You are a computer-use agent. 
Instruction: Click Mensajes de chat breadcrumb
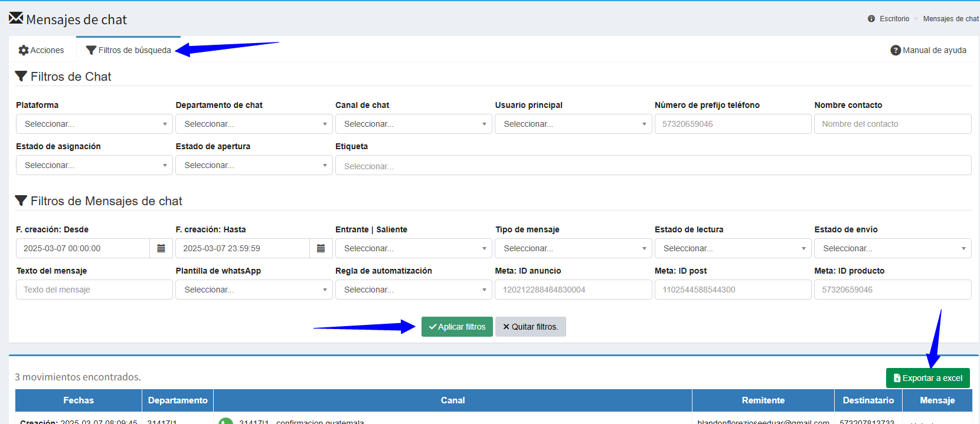click(951, 19)
